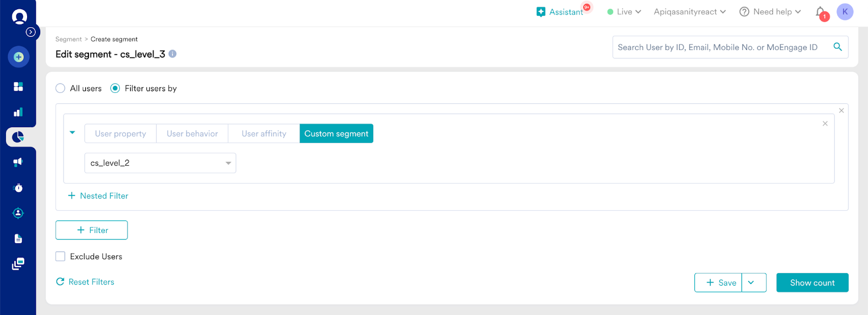Add a Nested Filter
868x315 pixels.
(x=98, y=196)
